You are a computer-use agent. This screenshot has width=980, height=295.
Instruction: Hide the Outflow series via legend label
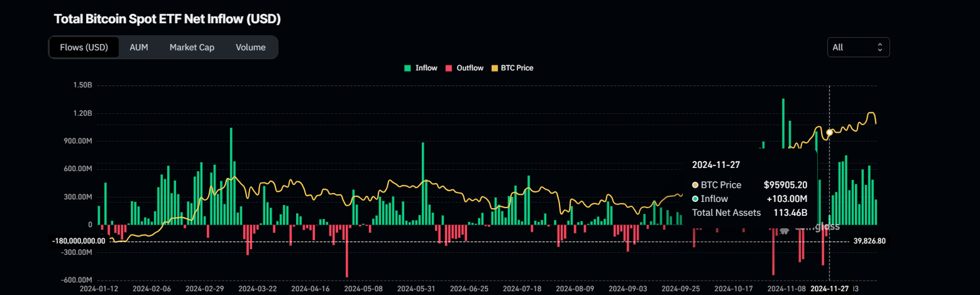[470, 68]
